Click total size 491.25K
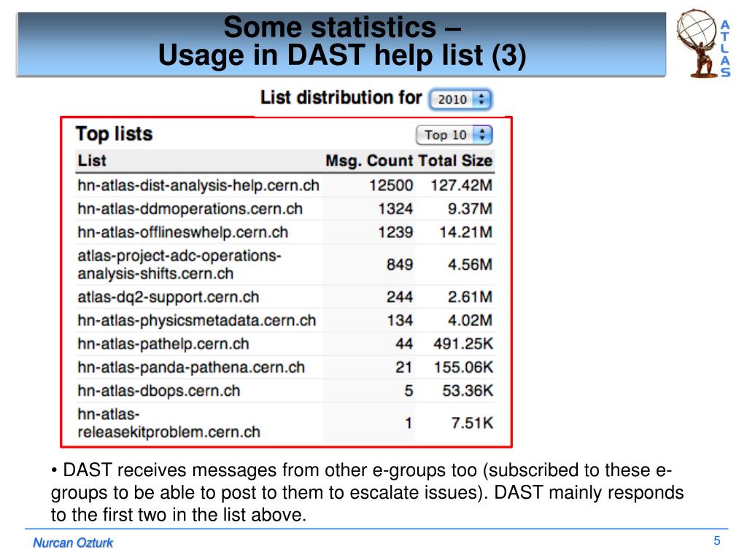The image size is (747, 560). (x=463, y=343)
